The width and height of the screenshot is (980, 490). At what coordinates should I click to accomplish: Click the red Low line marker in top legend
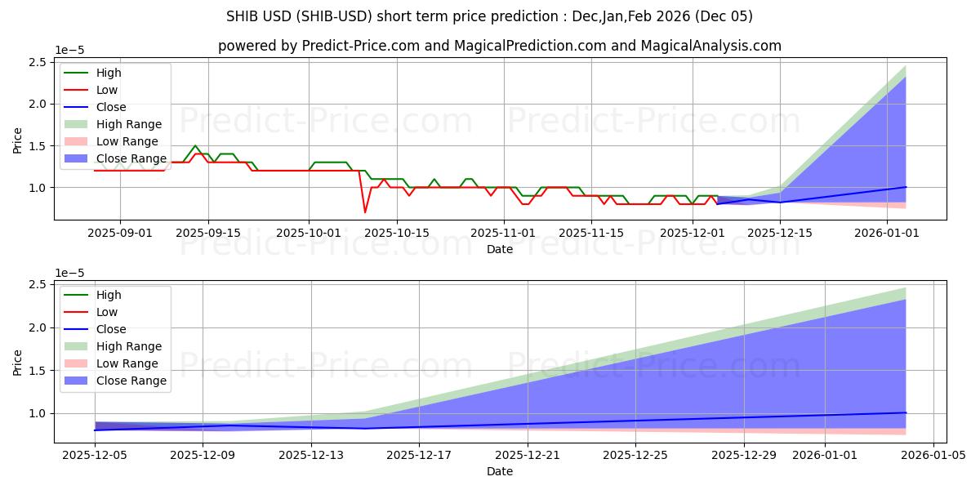pyautogui.click(x=78, y=90)
